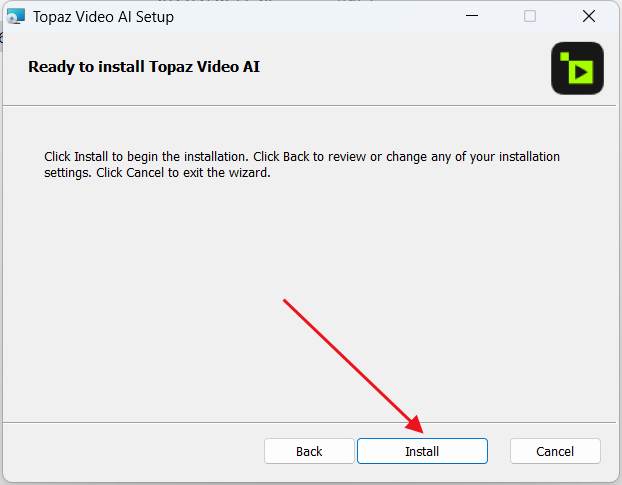Click the "Topaz Video AI Setup" title text
Image resolution: width=622 pixels, height=485 pixels.
click(103, 17)
